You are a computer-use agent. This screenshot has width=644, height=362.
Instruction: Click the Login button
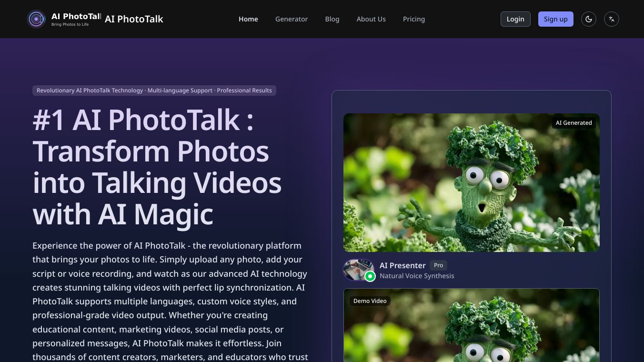[515, 19]
